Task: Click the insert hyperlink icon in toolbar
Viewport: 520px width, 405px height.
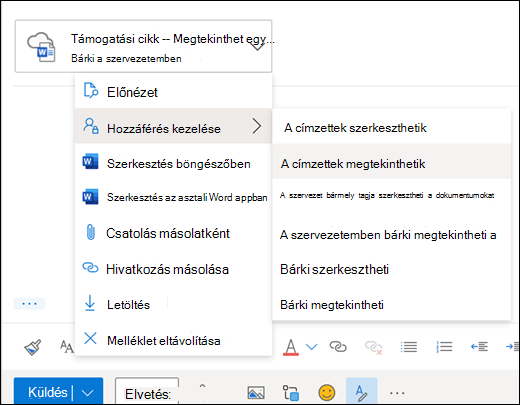Action: [x=338, y=347]
